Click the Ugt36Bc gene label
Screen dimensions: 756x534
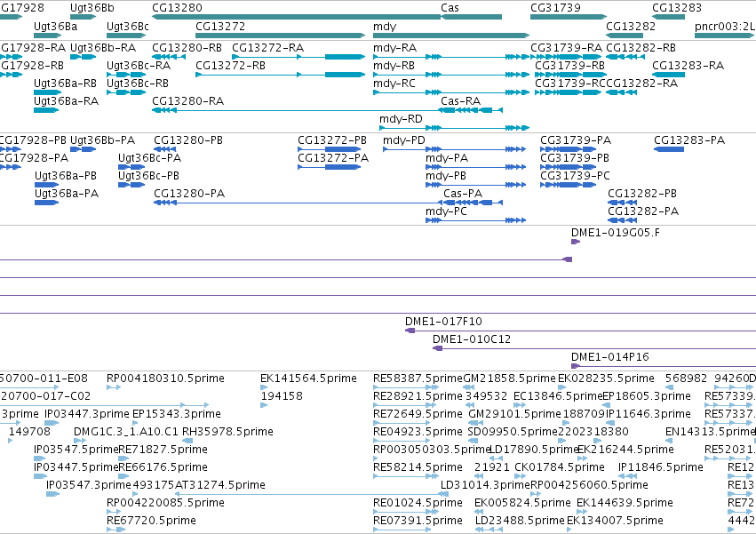128,26
